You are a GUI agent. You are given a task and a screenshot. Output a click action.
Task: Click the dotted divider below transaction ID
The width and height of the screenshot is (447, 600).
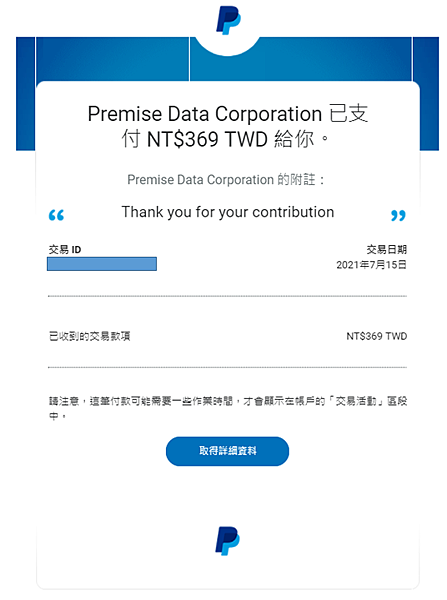coord(227,296)
